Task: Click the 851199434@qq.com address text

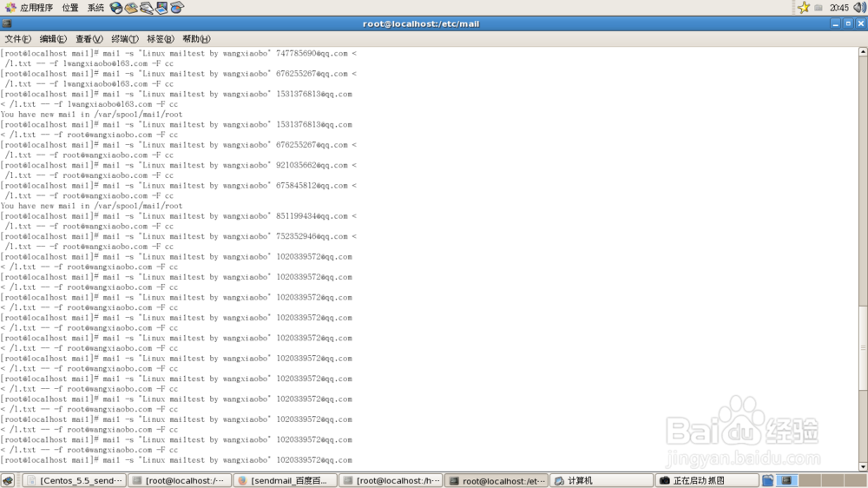Action: [312, 216]
